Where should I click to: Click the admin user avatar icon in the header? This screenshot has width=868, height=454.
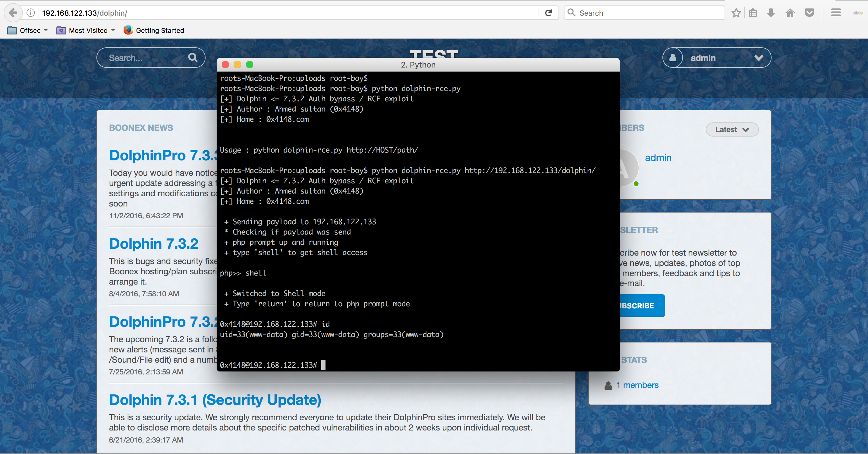(x=673, y=58)
